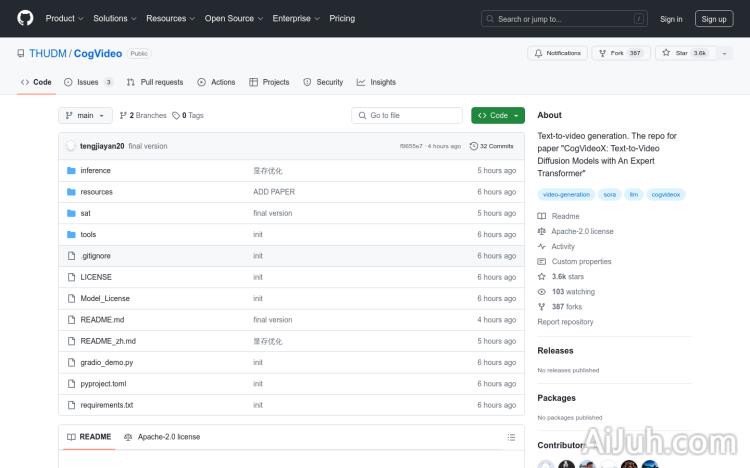Click the GitHub logo icon
This screenshot has height=468, width=750.
coord(25,18)
